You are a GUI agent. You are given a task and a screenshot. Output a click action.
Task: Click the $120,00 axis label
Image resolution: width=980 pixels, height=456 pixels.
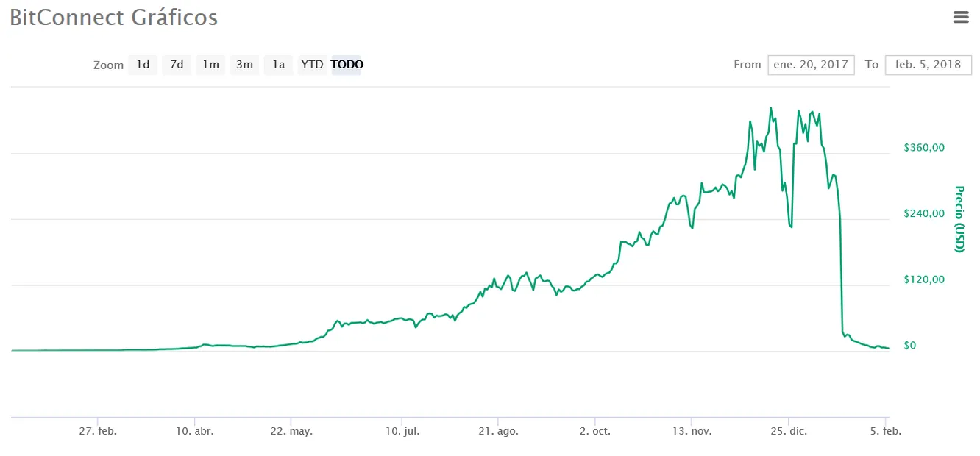pos(923,279)
